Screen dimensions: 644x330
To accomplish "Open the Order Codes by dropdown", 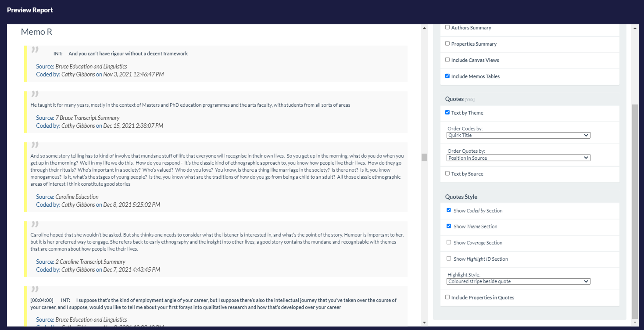I will (519, 135).
